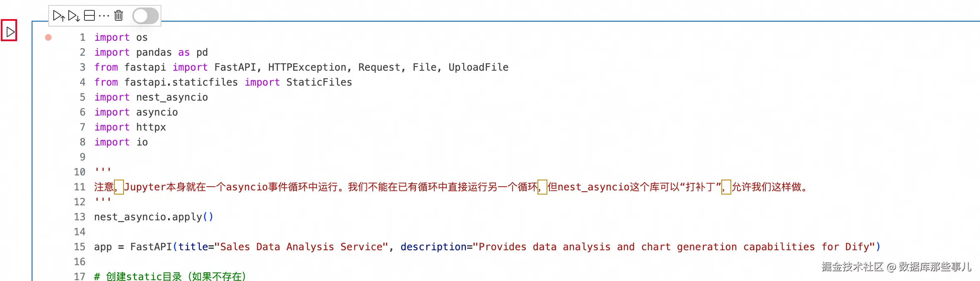
Task: Click the StaticFiles name on line 4
Action: coord(319,82)
